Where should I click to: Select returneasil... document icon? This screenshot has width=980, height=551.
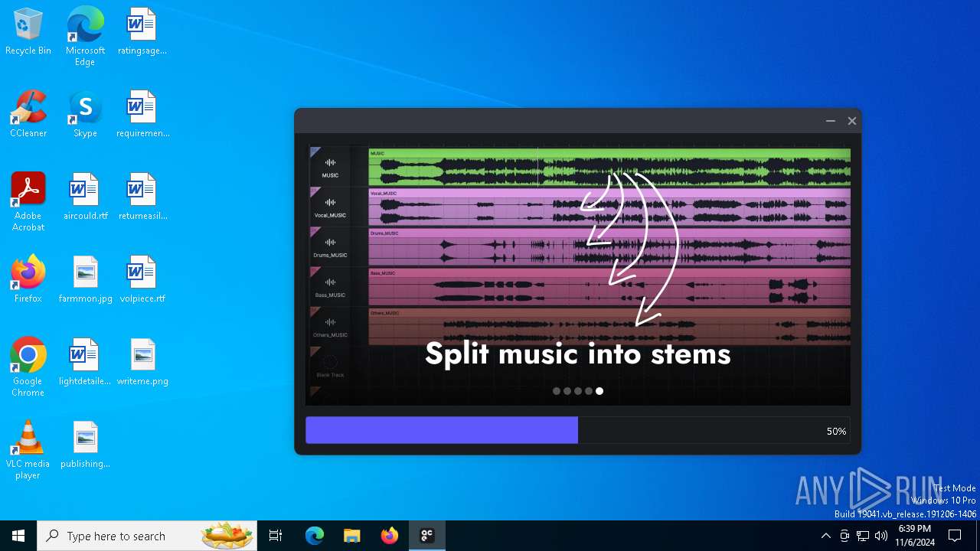point(142,197)
